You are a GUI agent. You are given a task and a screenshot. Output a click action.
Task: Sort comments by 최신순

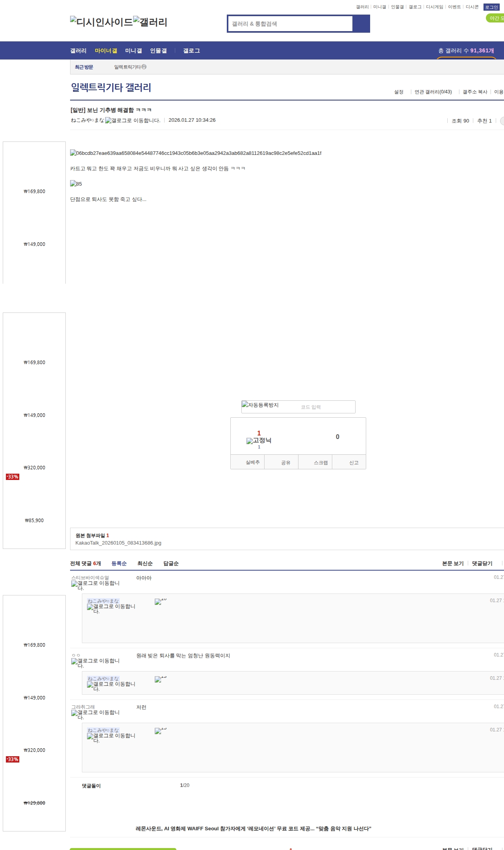[145, 564]
